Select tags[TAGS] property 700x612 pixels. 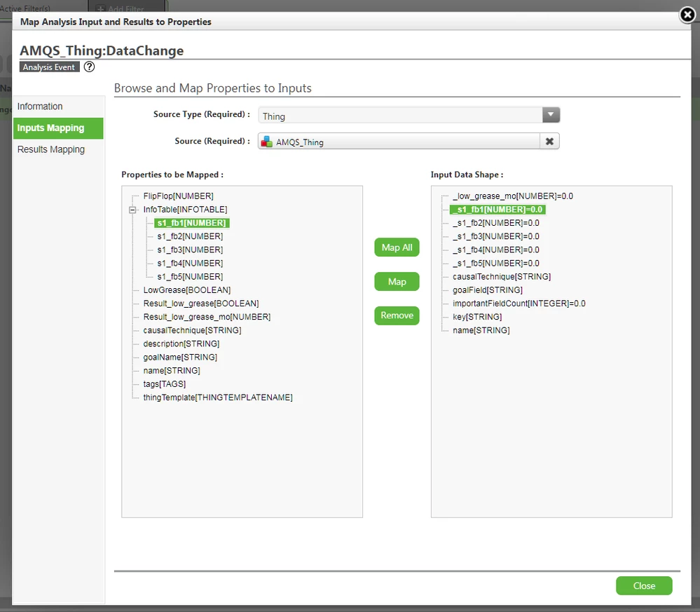click(164, 383)
